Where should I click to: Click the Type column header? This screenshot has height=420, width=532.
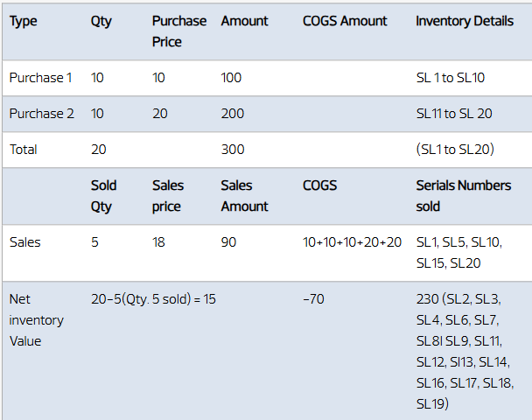[24, 21]
